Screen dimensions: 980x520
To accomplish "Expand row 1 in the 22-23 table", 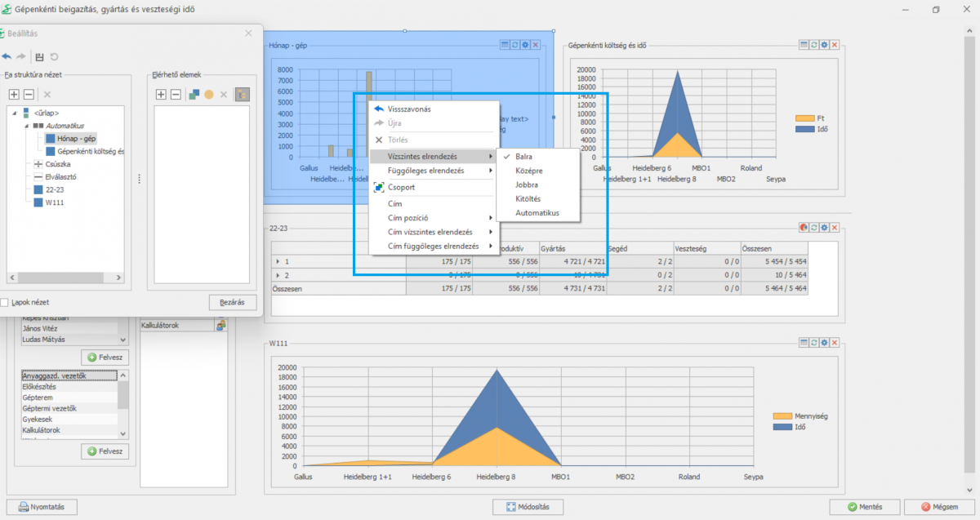I will (x=278, y=261).
